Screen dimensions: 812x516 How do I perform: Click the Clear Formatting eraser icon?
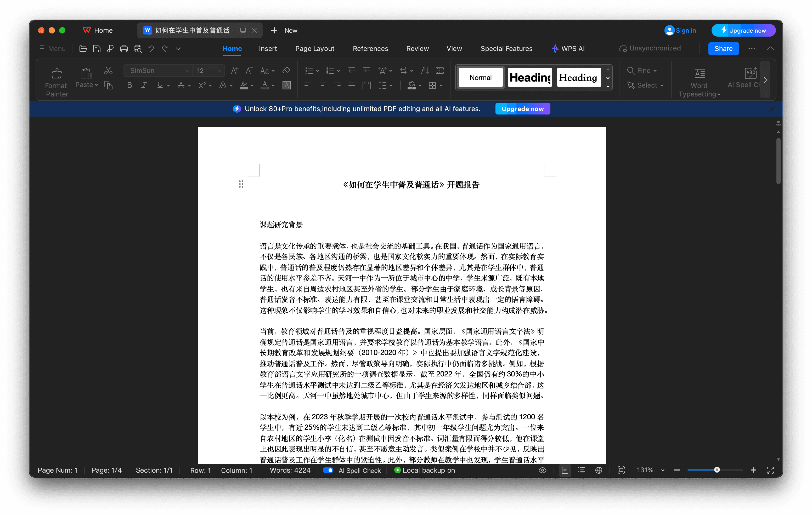tap(286, 70)
